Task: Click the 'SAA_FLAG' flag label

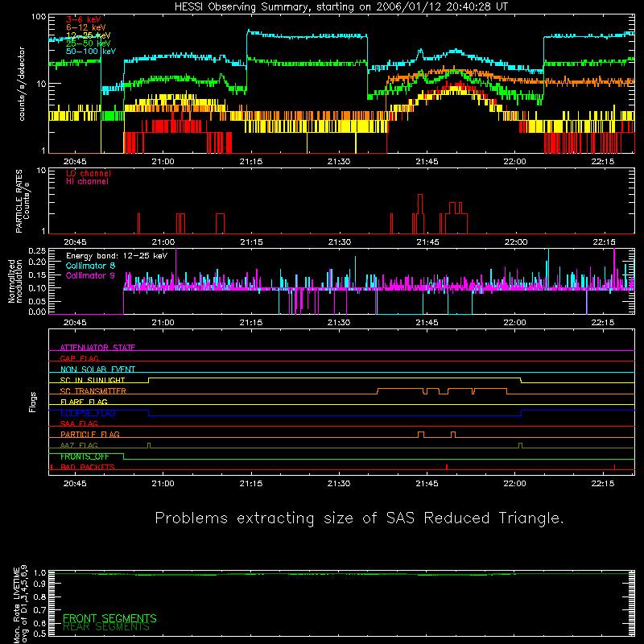Action: click(79, 423)
